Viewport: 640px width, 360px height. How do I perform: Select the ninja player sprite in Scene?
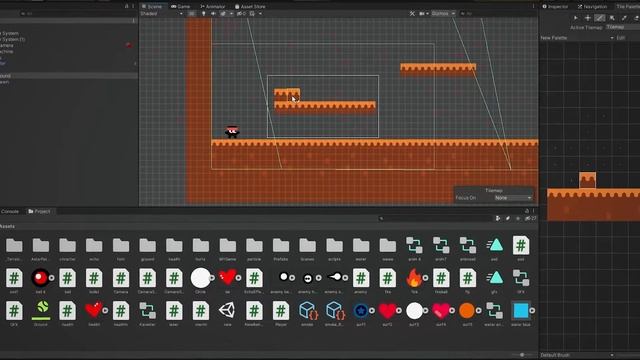(x=232, y=131)
